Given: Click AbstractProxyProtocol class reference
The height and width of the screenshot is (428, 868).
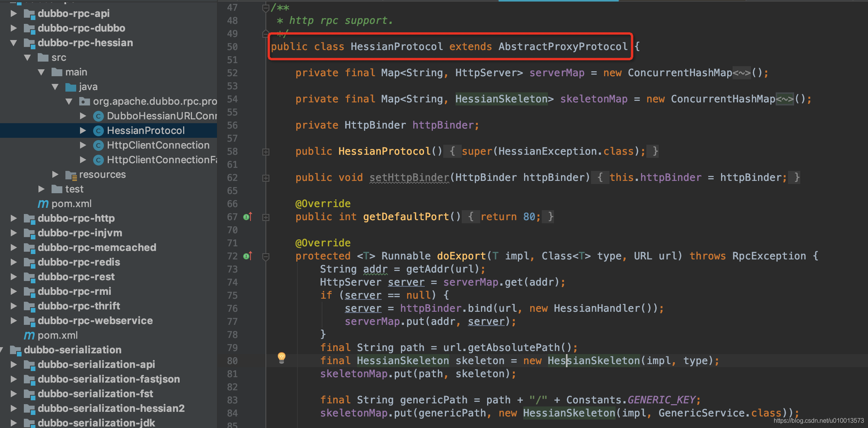Looking at the screenshot, I should (x=563, y=47).
